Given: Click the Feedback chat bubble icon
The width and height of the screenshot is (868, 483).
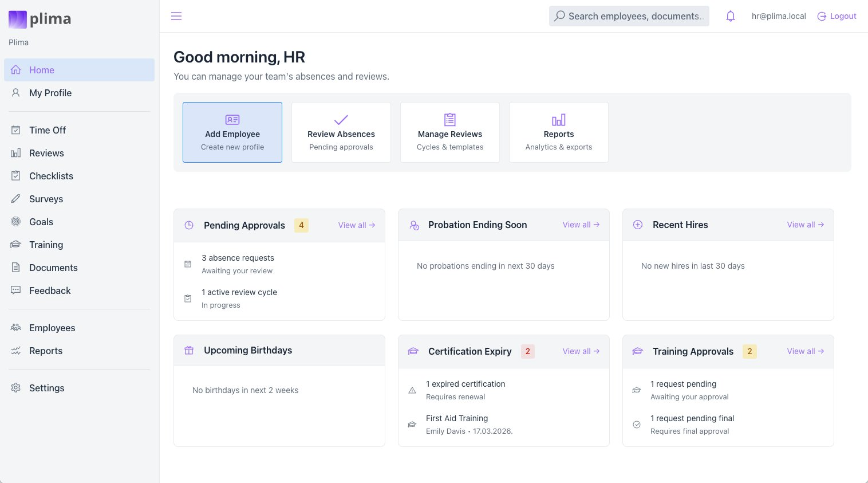Looking at the screenshot, I should [15, 290].
